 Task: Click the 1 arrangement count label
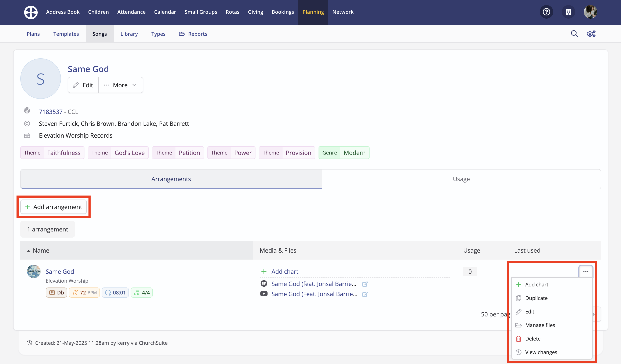pyautogui.click(x=48, y=229)
